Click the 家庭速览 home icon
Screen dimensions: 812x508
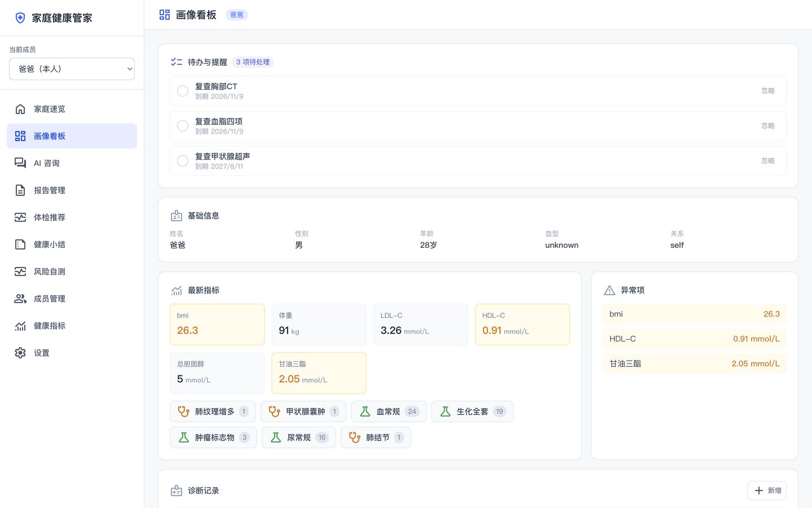(20, 109)
